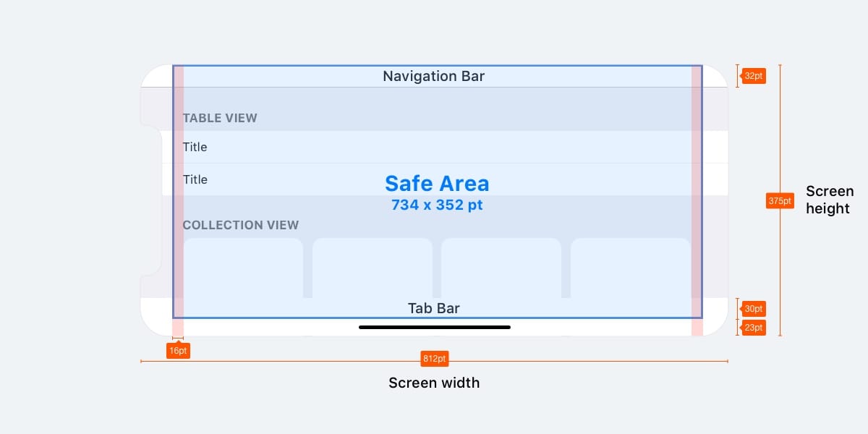Click the 812pt screen width label
The height and width of the screenshot is (434, 868).
point(434,359)
